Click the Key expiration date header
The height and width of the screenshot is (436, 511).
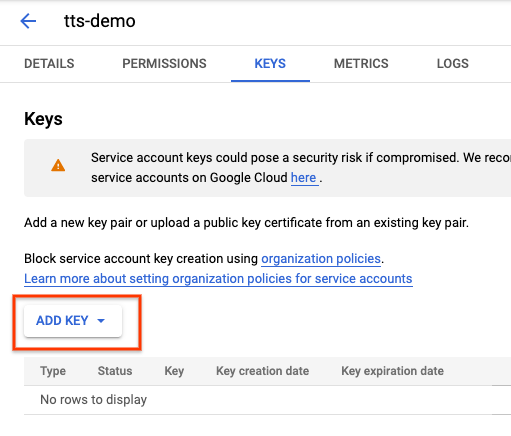393,371
